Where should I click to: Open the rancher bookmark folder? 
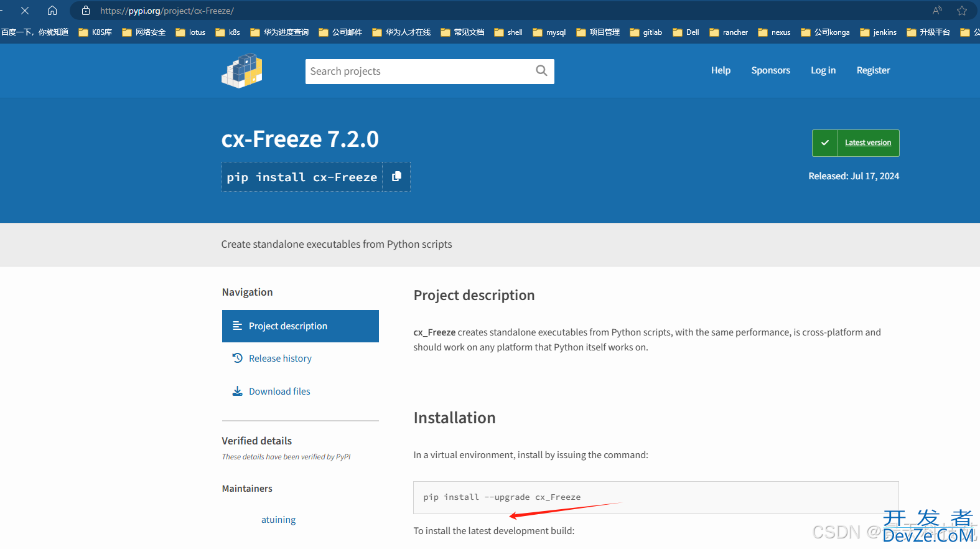tap(729, 32)
